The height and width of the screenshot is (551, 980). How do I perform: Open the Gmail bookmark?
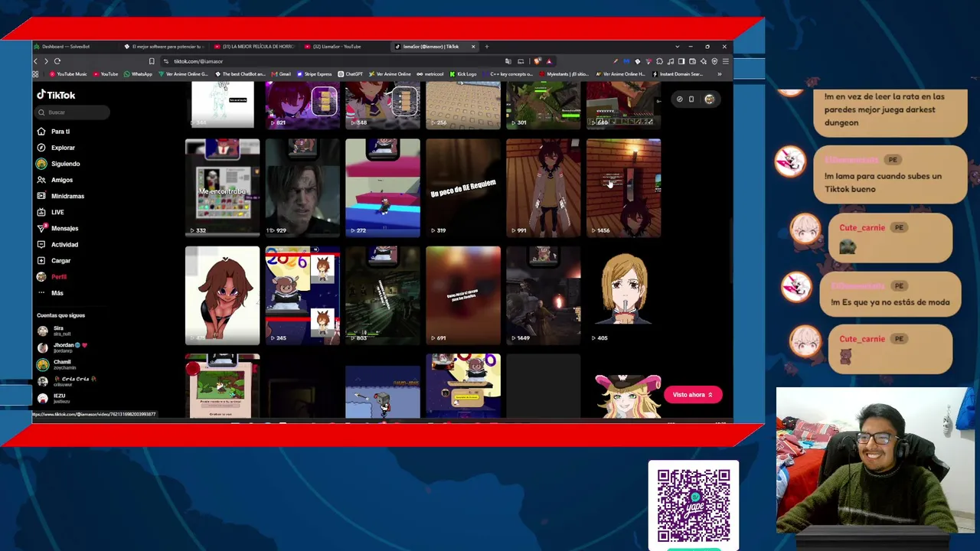(x=281, y=74)
